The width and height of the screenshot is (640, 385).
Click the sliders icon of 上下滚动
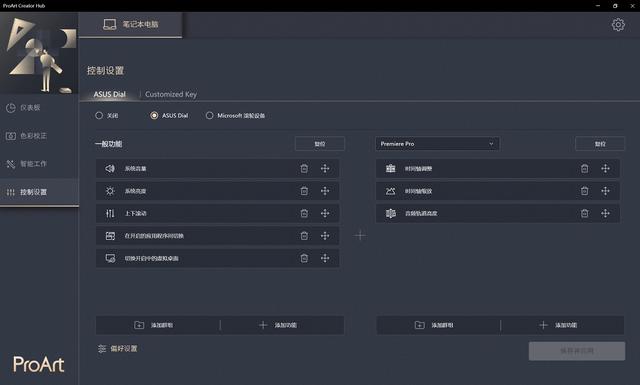[110, 213]
